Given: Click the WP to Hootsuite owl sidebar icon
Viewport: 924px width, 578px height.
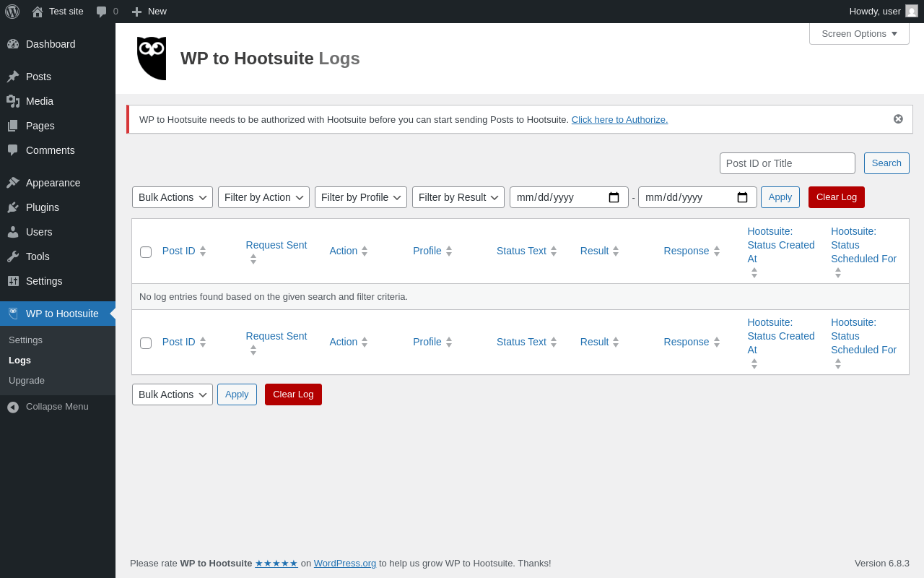Looking at the screenshot, I should pyautogui.click(x=13, y=314).
